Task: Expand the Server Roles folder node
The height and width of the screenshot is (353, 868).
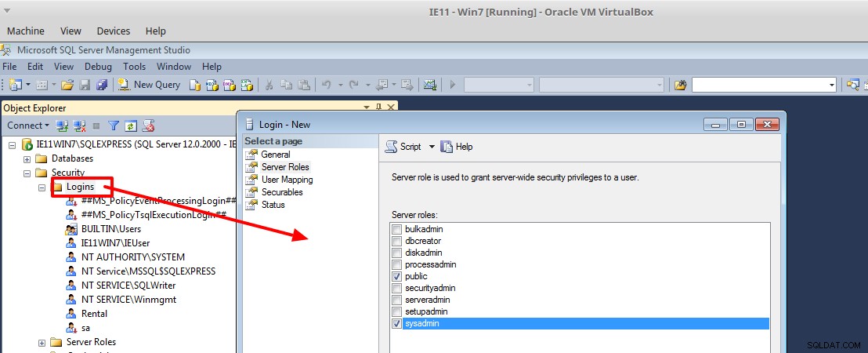Action: [42, 343]
